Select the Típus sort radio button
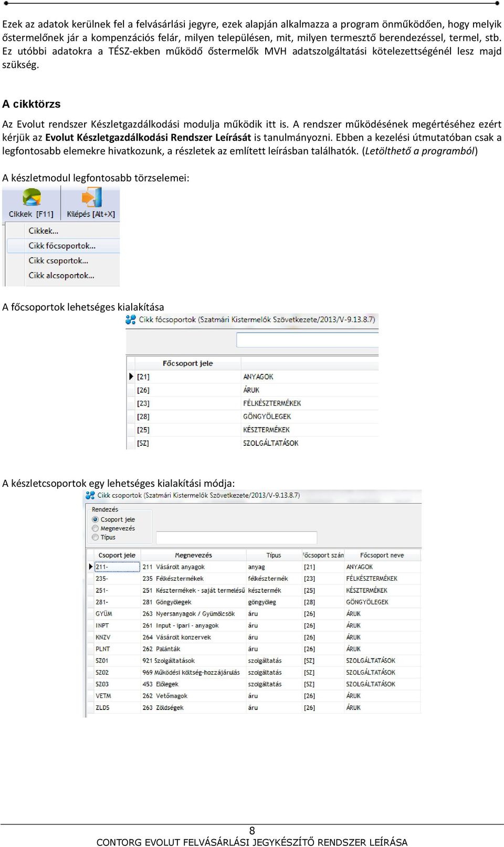Screen dimensions: 504x847 click(x=95, y=537)
